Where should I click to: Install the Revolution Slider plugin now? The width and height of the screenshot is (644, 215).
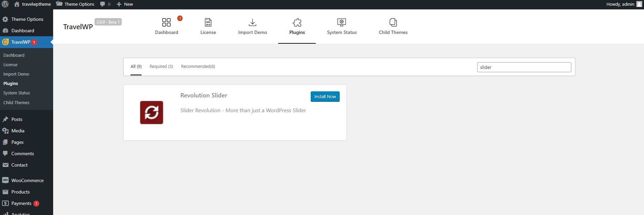(325, 96)
